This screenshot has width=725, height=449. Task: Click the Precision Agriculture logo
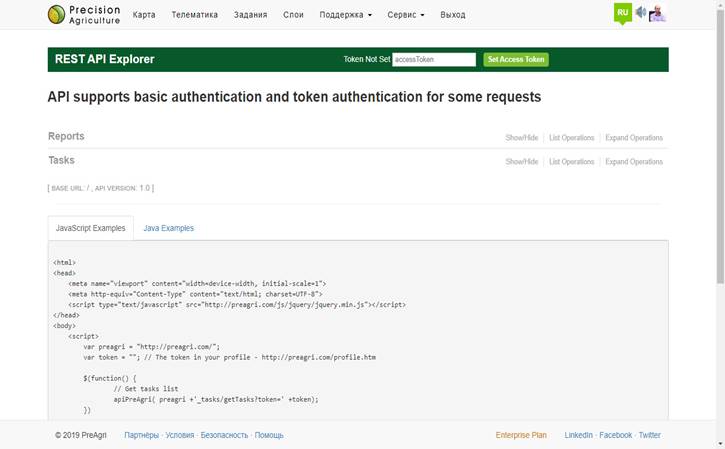pyautogui.click(x=84, y=14)
